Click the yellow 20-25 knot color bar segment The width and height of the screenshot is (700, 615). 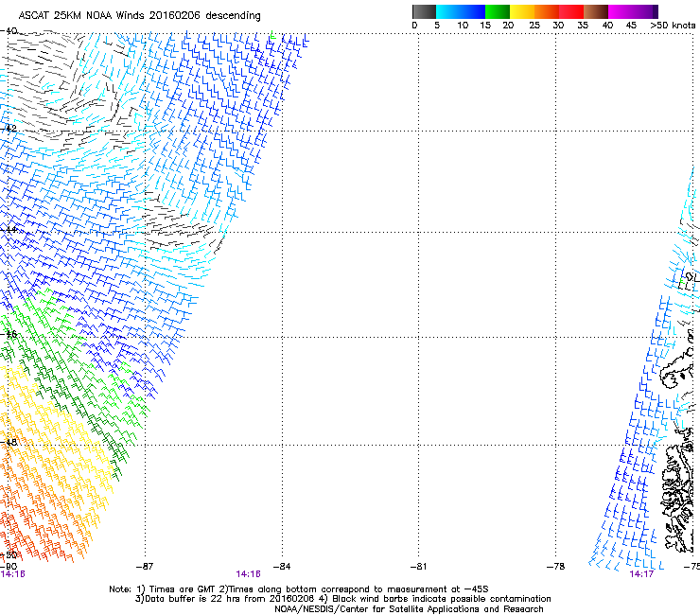(x=522, y=11)
